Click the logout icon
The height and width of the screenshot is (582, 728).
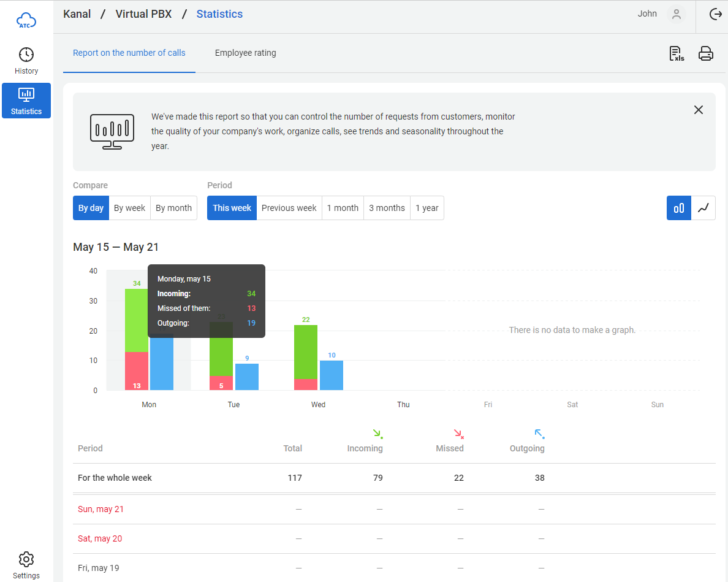(715, 14)
